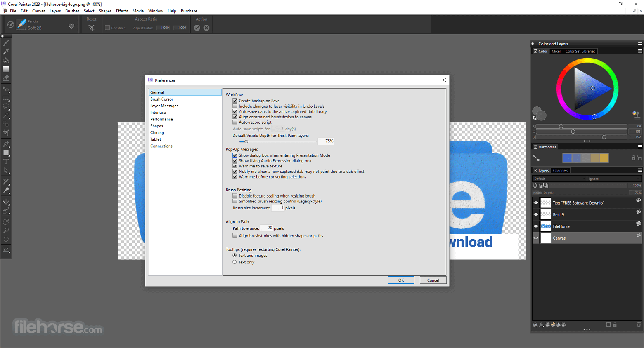Image resolution: width=644 pixels, height=348 pixels.
Task: Select Performance in the preferences list
Action: click(185, 119)
